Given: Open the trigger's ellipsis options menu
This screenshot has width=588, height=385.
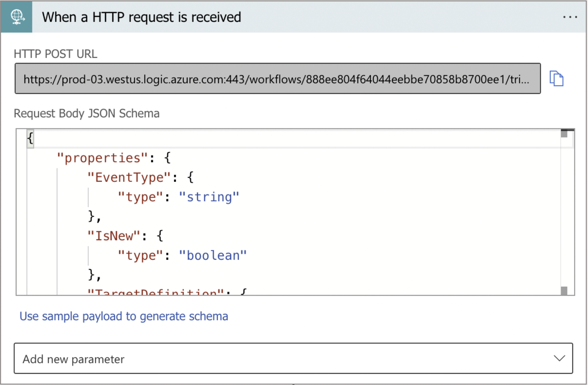Looking at the screenshot, I should tap(570, 17).
